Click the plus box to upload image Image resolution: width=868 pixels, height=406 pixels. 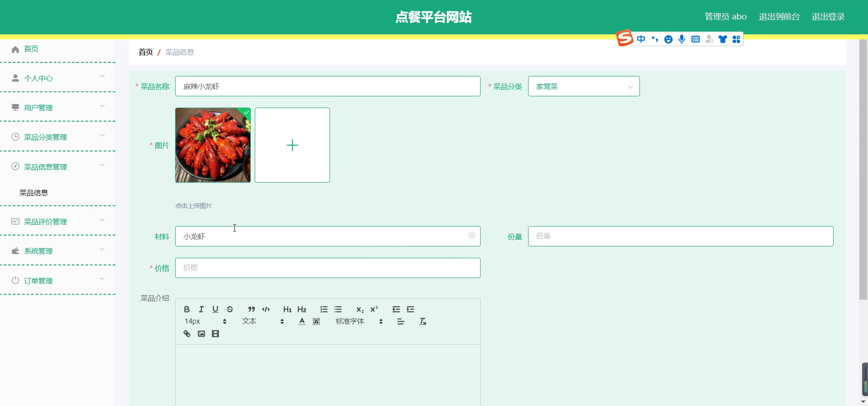click(292, 145)
